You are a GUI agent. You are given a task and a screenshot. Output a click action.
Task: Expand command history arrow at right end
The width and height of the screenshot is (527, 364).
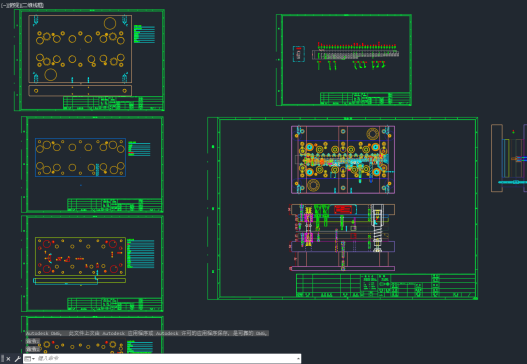[298, 359]
